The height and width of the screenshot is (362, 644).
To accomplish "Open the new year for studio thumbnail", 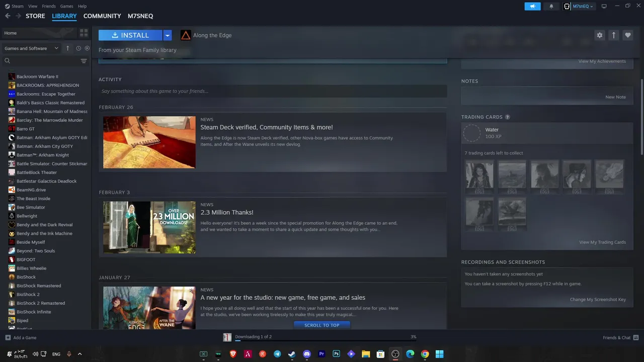I will (149, 308).
